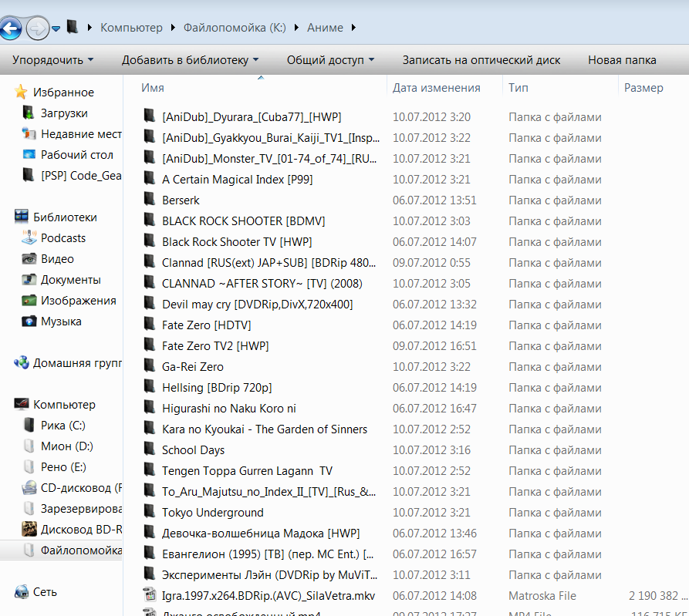Click the Библиотеки icon in sidebar

[x=21, y=217]
